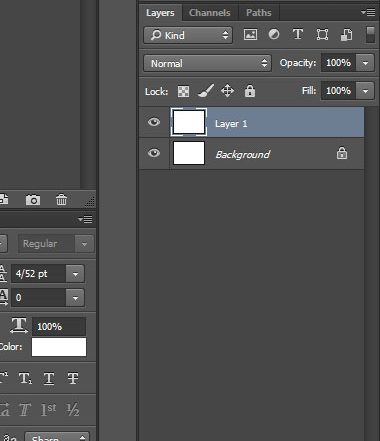Viewport: 380px width, 441px height.
Task: Click leading value 4/52 pt field
Action: [x=38, y=274]
